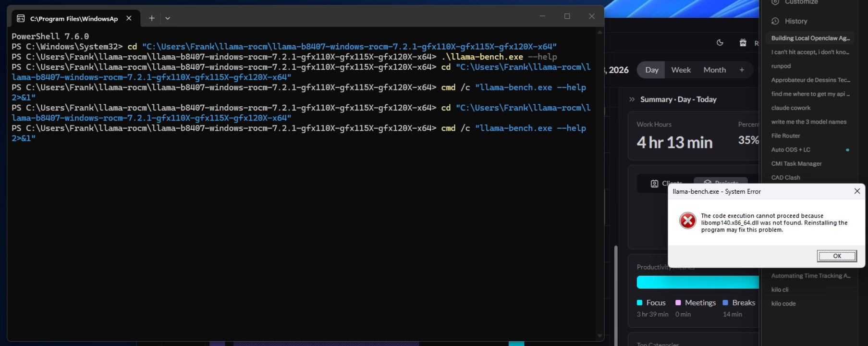Click the PowerShell terminal tab icon
The image size is (868, 346).
[x=21, y=18]
